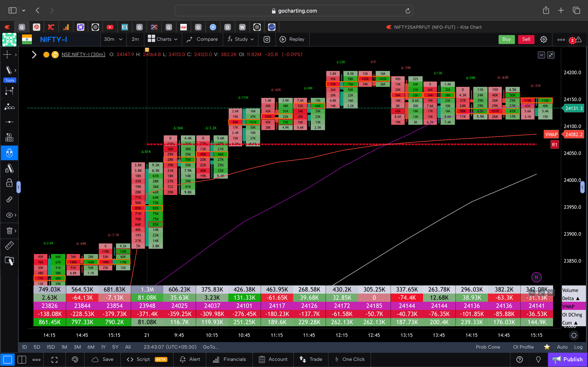Expand the Charts type dropdown

163,39
